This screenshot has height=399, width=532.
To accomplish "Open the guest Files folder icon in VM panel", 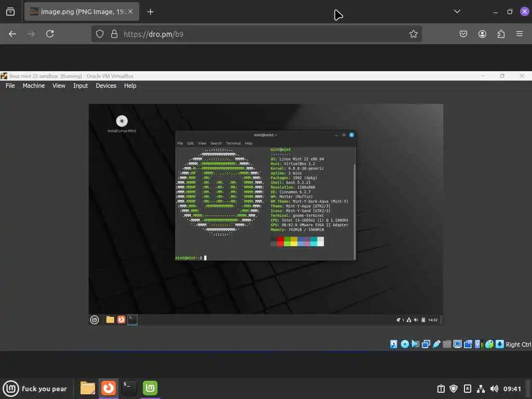I will click(110, 320).
